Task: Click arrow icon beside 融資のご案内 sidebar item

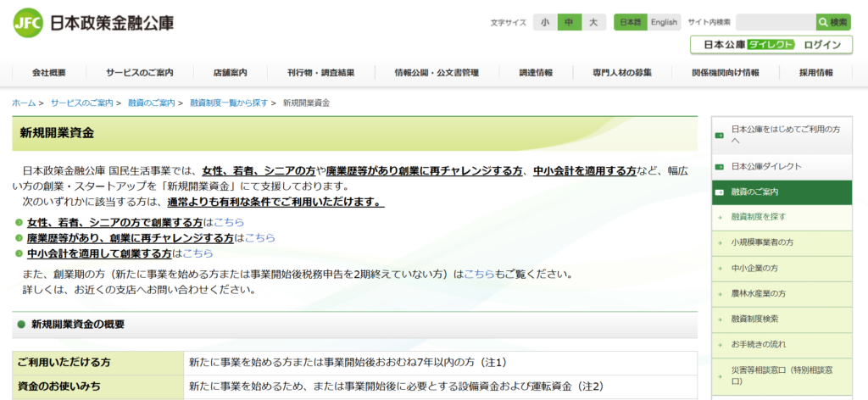Action: pyautogui.click(x=720, y=192)
